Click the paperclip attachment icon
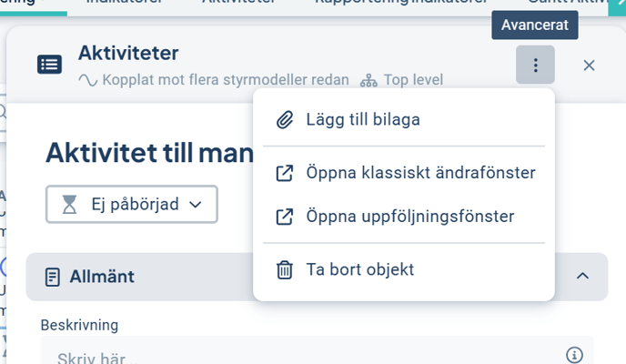Viewport: 626px width, 364px height. click(x=285, y=119)
